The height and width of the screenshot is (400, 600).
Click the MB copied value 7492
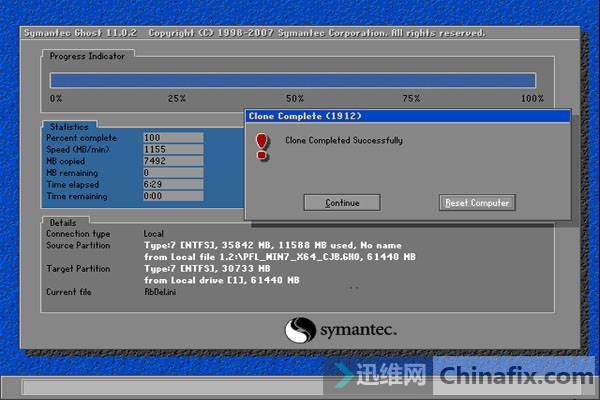(173, 161)
